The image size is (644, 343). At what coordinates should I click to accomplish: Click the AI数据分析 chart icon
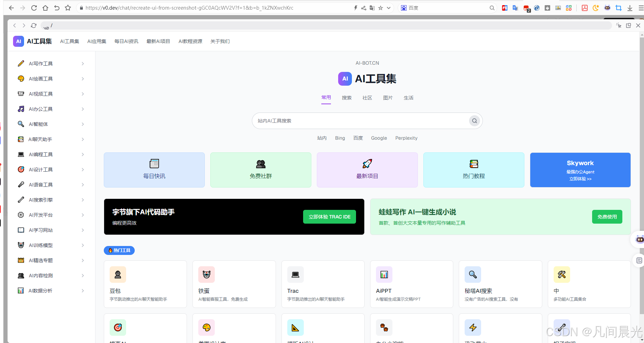pos(21,291)
